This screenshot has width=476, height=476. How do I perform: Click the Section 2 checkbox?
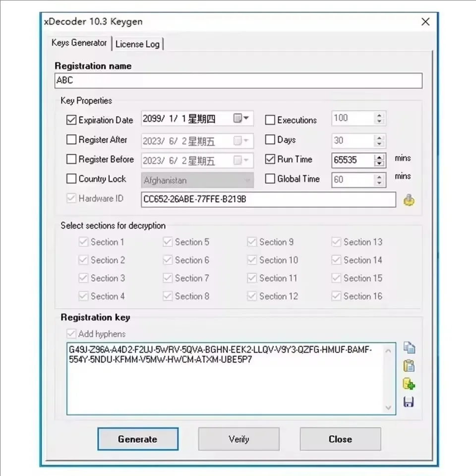(x=83, y=260)
